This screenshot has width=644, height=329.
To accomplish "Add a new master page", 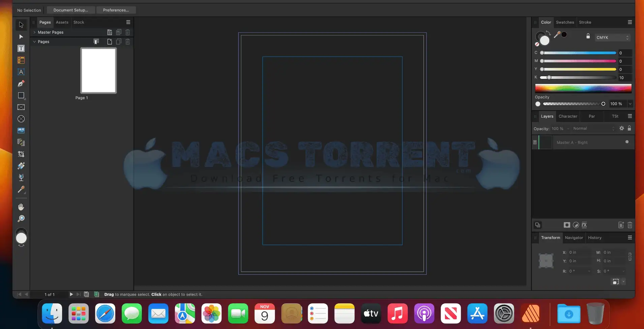I will click(110, 32).
